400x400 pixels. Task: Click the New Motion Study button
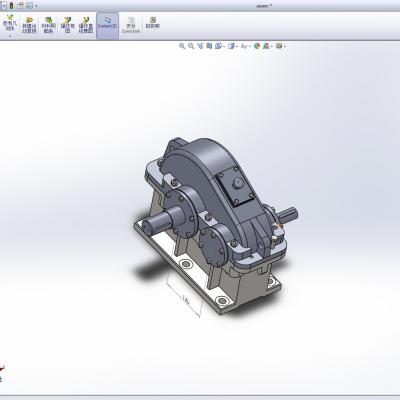[29, 25]
